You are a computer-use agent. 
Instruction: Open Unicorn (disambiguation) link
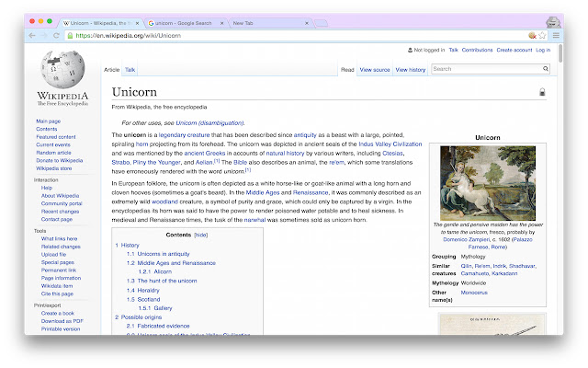click(x=210, y=123)
